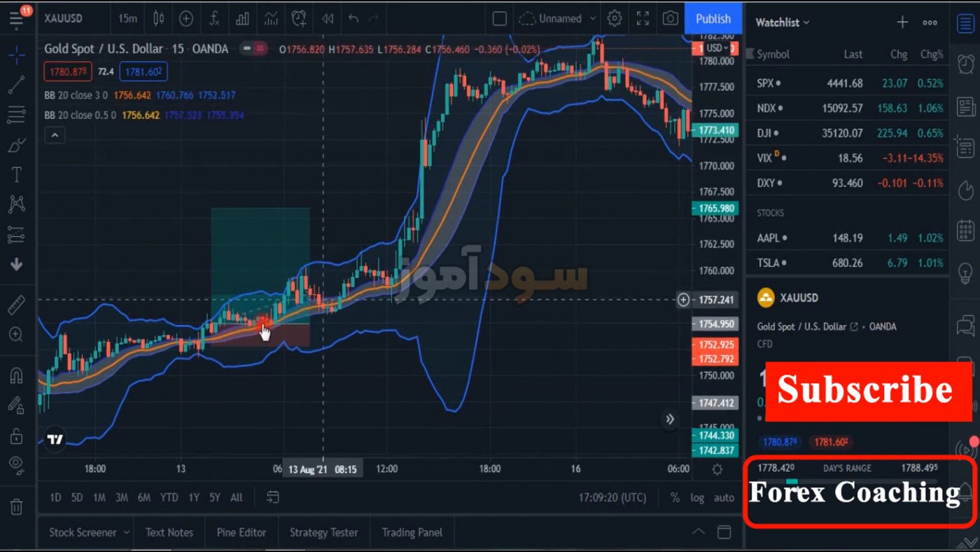Toggle stay in drawing mode

[x=16, y=405]
